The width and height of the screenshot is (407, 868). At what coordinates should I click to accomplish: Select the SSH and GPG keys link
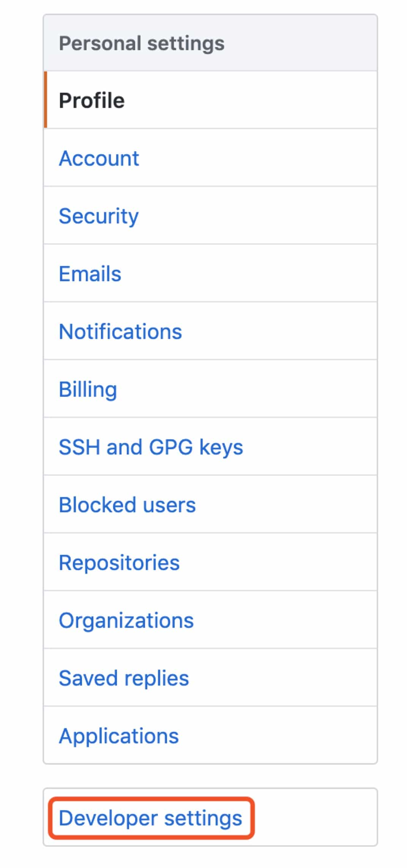(151, 447)
